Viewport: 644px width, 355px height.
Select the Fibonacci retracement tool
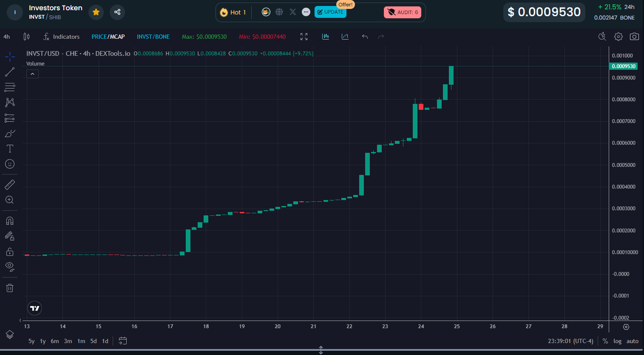[x=10, y=87]
